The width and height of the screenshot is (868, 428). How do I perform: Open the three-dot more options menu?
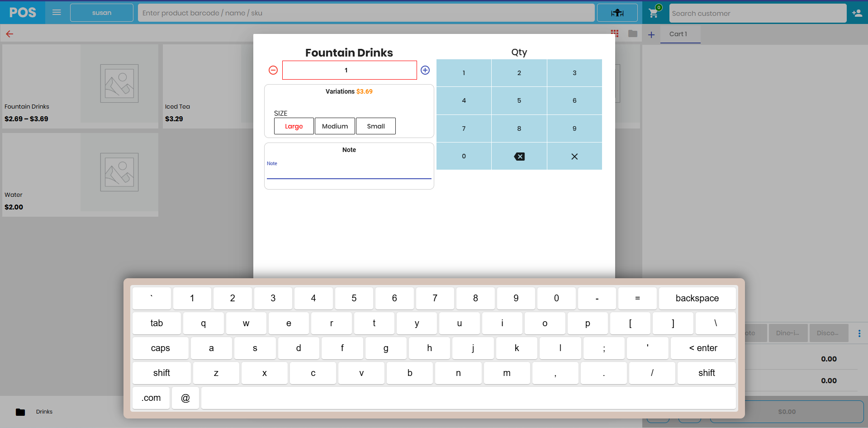859,333
